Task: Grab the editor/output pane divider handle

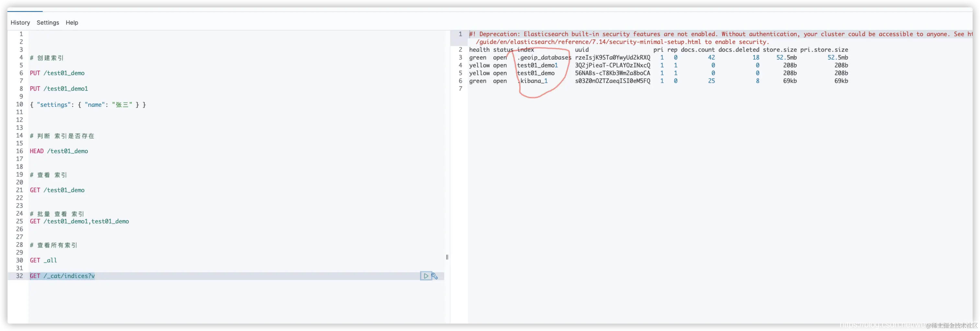Action: pyautogui.click(x=447, y=257)
